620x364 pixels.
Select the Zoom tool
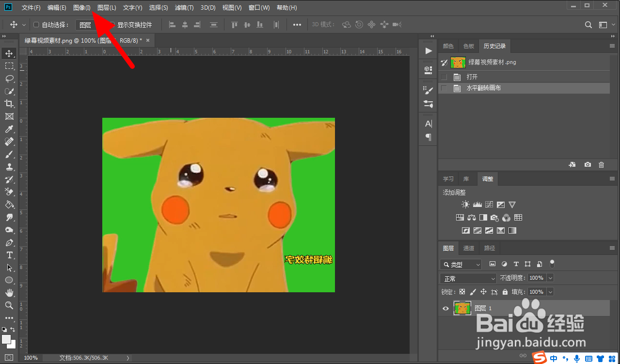(9, 305)
